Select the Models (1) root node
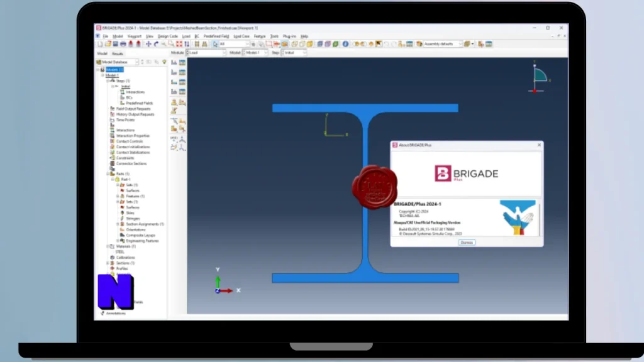The height and width of the screenshot is (362, 644). [114, 70]
